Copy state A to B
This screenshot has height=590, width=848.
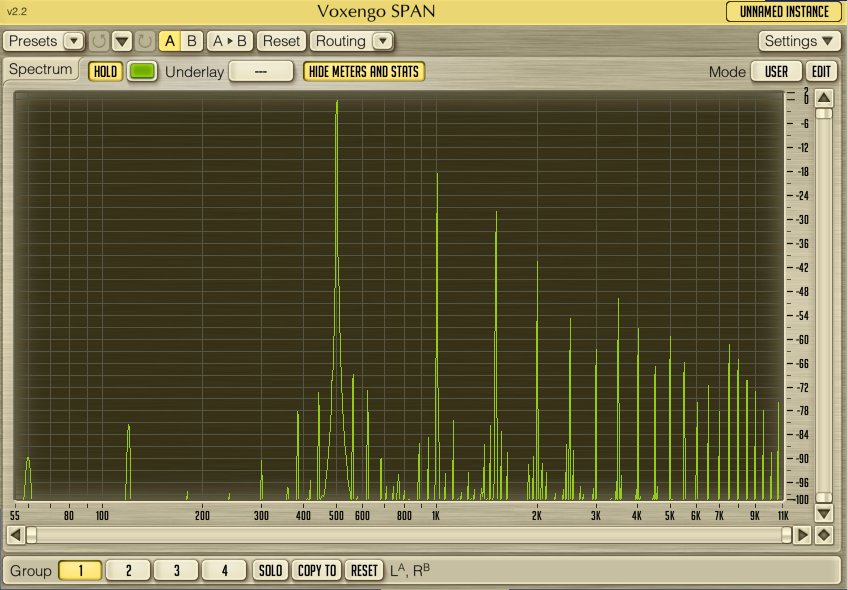click(229, 41)
